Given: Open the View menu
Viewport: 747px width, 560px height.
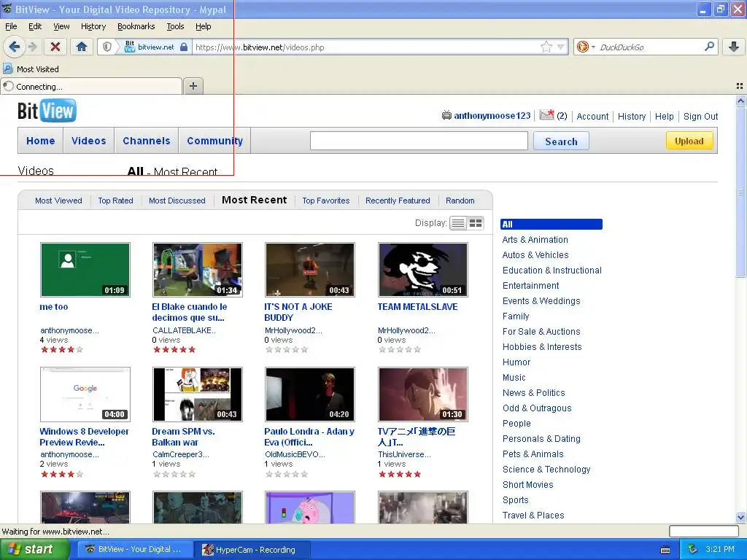Looking at the screenshot, I should tap(61, 26).
